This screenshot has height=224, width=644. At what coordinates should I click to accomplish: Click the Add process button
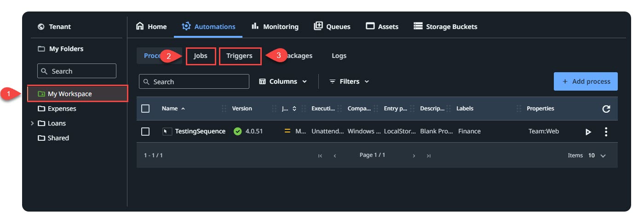[x=586, y=81]
